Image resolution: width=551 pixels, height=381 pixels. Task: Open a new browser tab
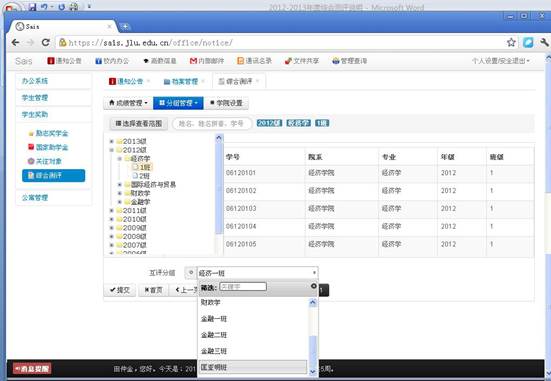tap(125, 26)
